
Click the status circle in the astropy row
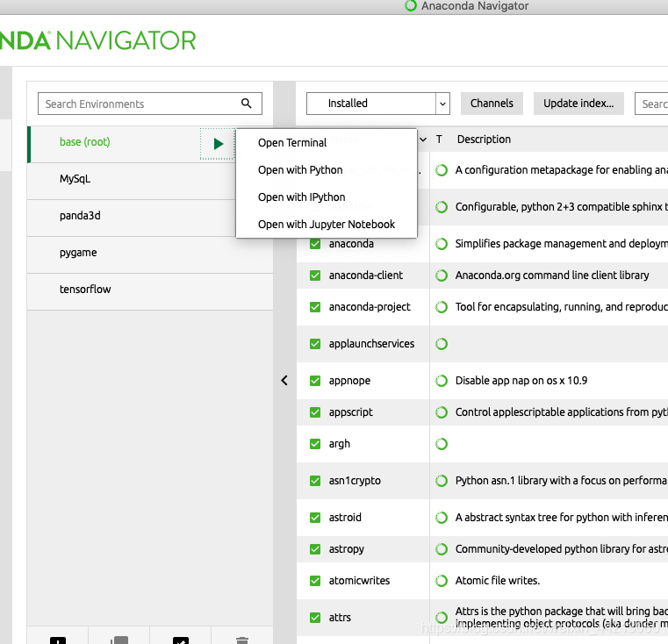[x=442, y=549]
